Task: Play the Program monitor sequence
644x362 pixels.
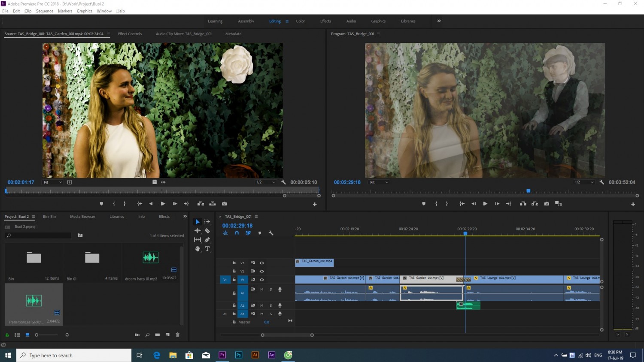Action: pyautogui.click(x=485, y=204)
